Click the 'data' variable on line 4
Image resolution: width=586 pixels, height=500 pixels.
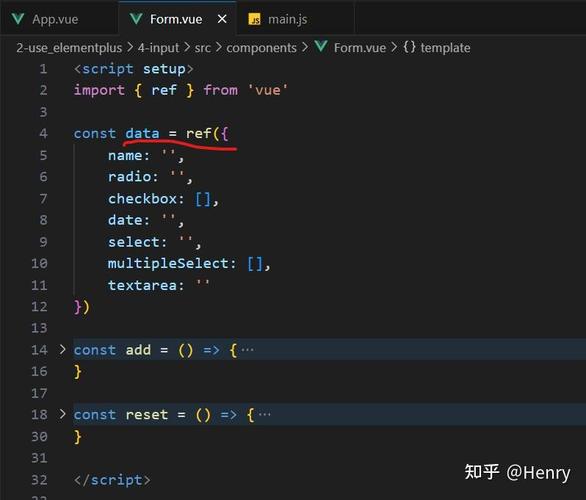tap(142, 133)
